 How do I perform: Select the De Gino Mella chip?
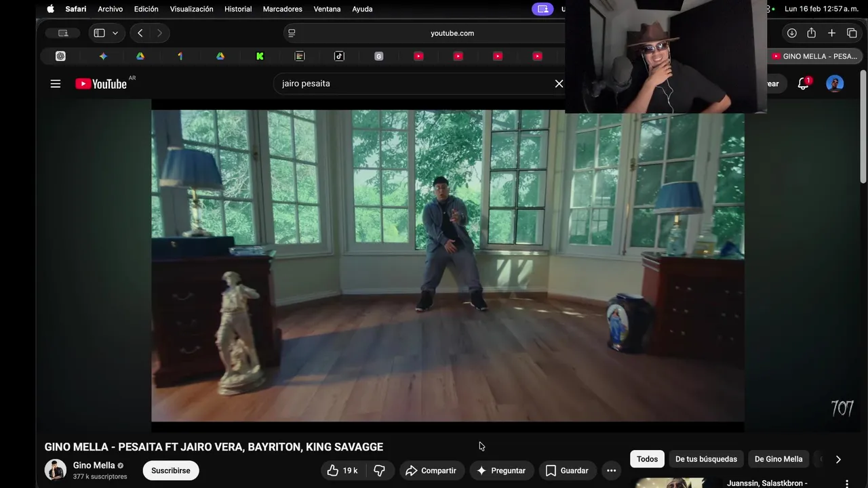point(778,459)
